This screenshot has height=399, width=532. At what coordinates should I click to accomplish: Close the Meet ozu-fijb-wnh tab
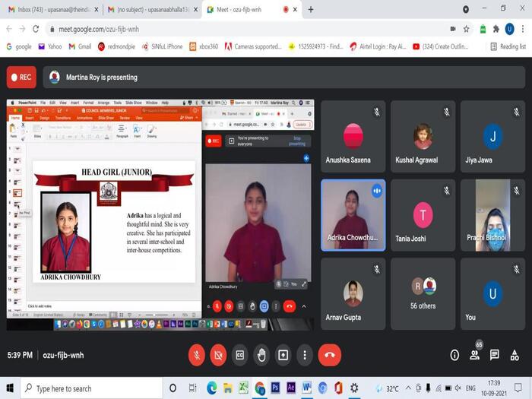click(x=295, y=10)
